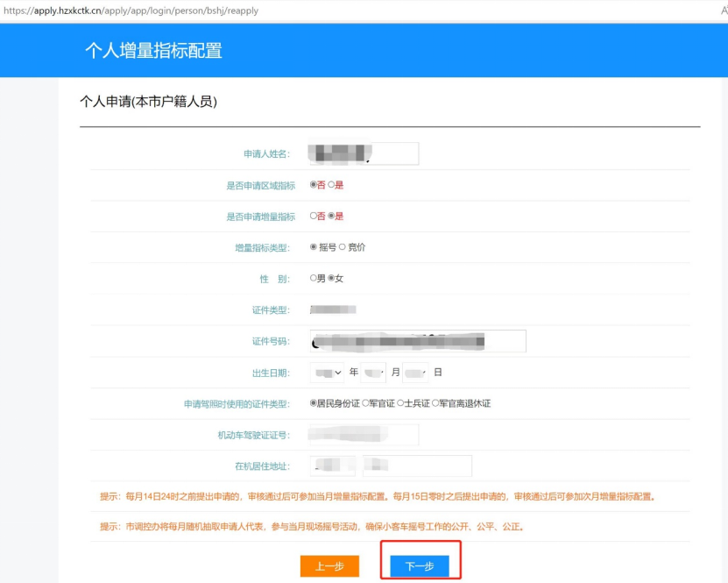Viewport: 728px width, 583px height.
Task: Select 竞价 as 增量指标类型
Action: pyautogui.click(x=343, y=247)
